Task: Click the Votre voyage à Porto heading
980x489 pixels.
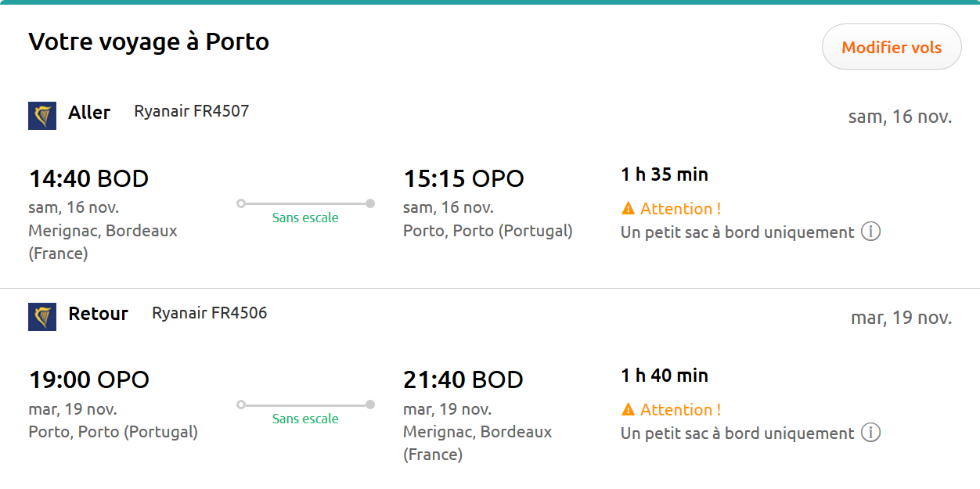Action: pos(149,41)
